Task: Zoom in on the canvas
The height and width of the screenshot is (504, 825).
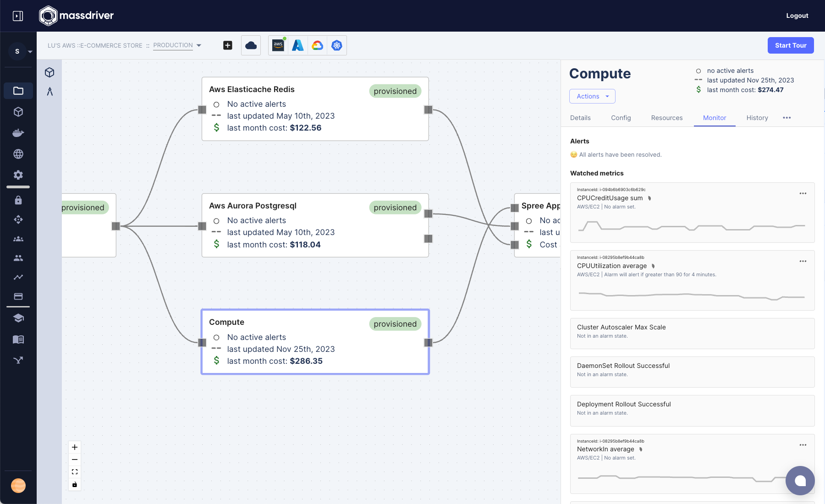Action: (x=75, y=447)
